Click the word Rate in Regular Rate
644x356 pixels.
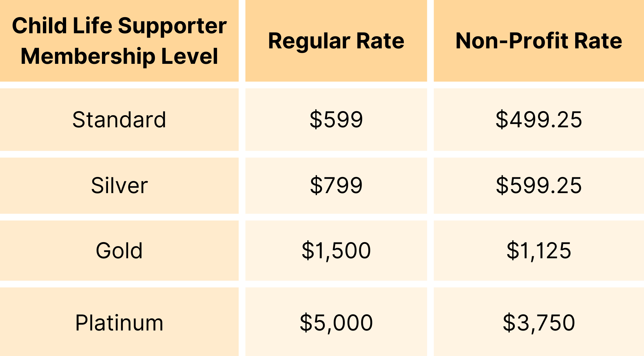pos(380,41)
